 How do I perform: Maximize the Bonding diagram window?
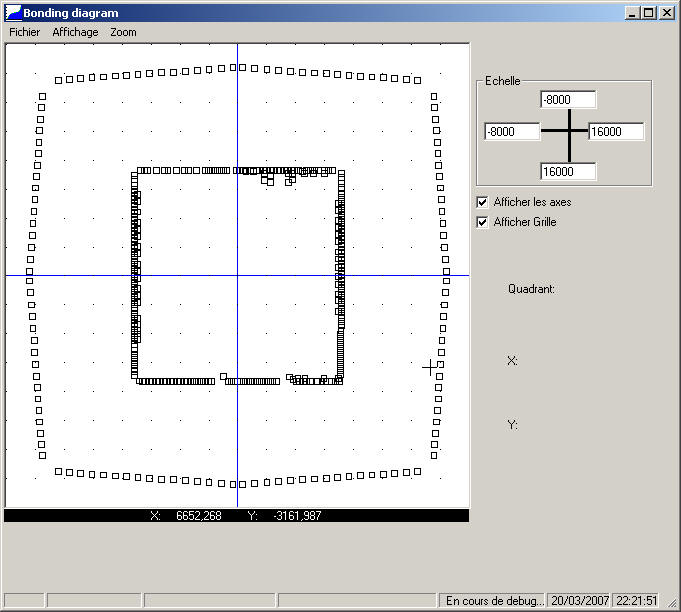[648, 13]
